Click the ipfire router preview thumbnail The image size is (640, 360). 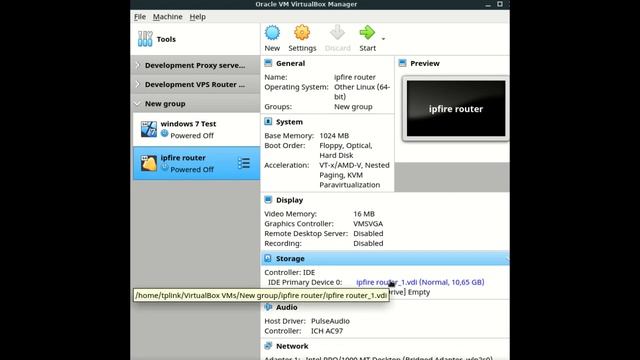click(456, 109)
